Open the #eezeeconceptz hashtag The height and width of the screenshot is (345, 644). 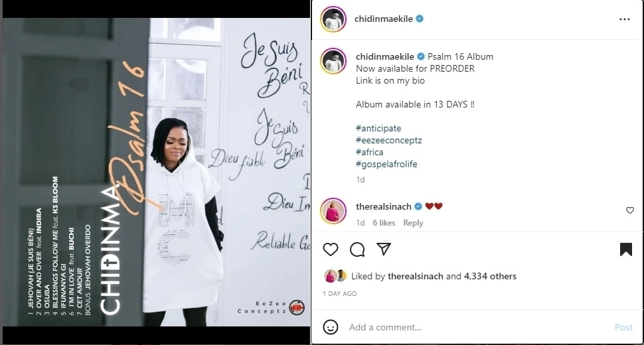coord(388,140)
